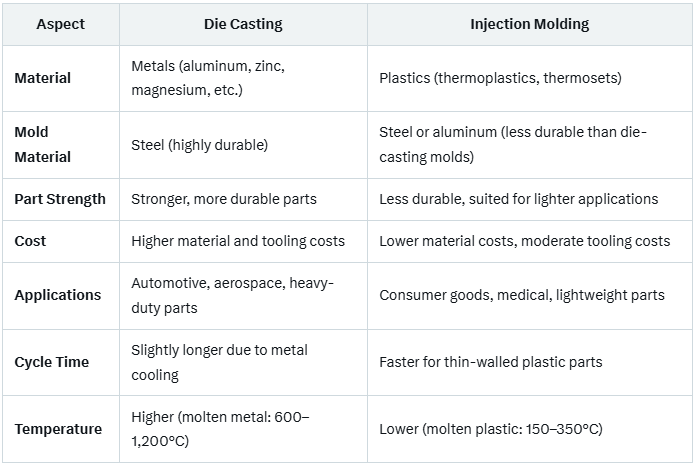Click the Aspect column header

click(60, 24)
